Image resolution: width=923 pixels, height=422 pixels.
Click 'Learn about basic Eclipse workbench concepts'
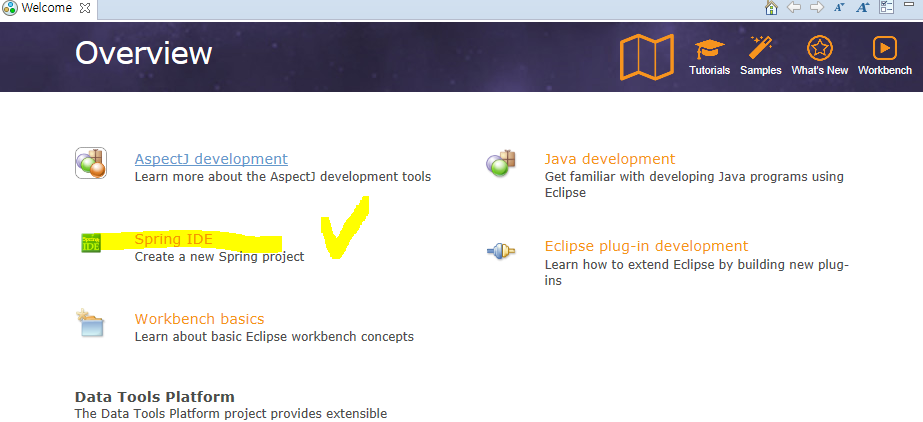274,337
